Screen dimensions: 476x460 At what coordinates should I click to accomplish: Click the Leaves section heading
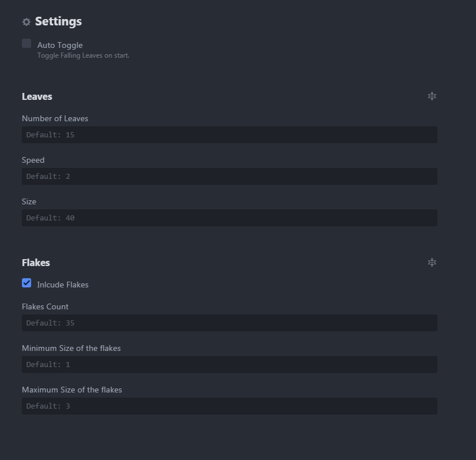(37, 96)
